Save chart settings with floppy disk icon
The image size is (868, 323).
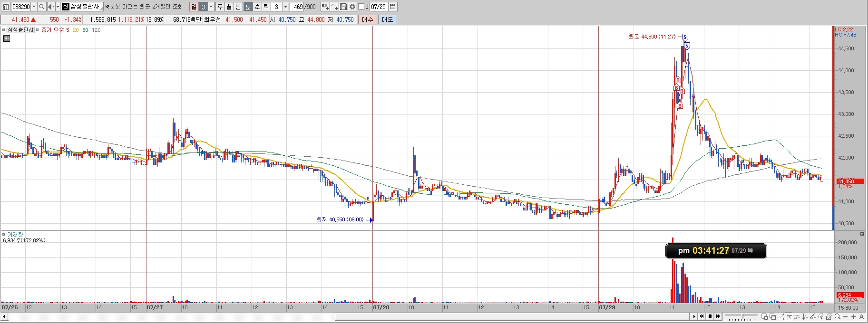click(x=343, y=7)
